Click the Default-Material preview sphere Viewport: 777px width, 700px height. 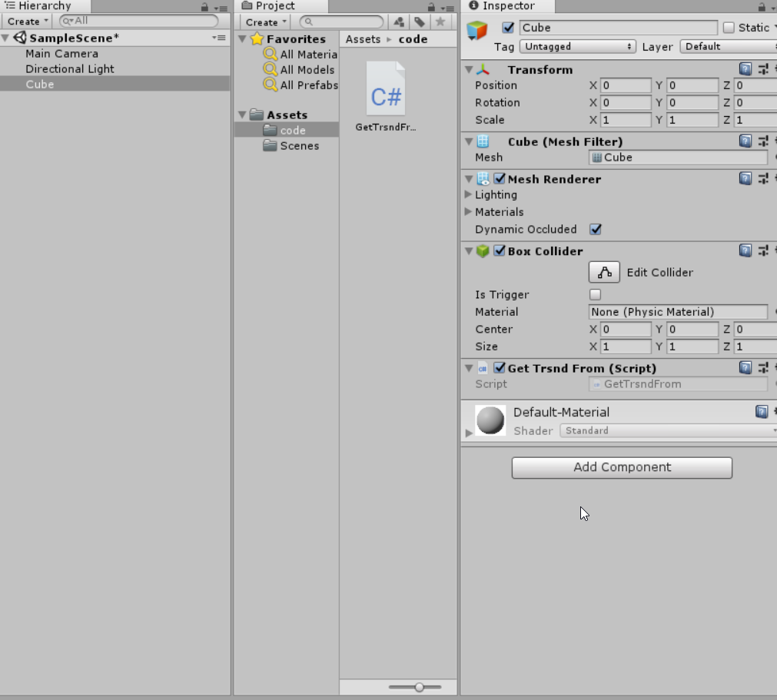click(x=490, y=420)
